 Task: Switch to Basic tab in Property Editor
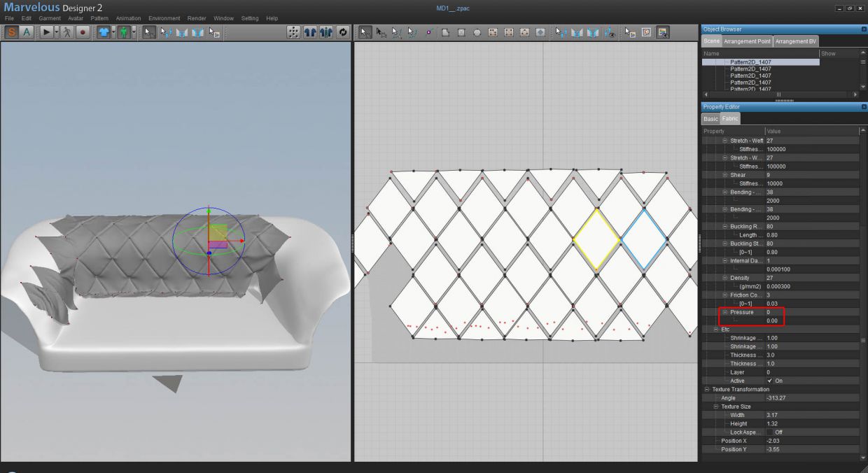(710, 119)
